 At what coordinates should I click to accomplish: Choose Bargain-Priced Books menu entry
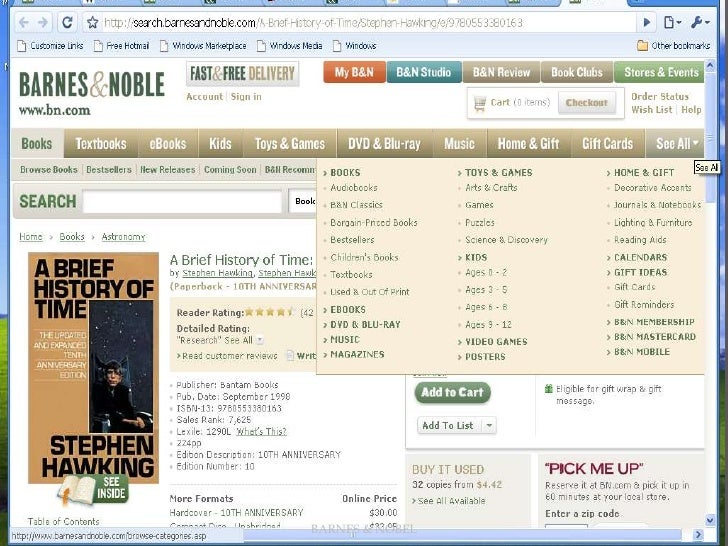point(374,222)
